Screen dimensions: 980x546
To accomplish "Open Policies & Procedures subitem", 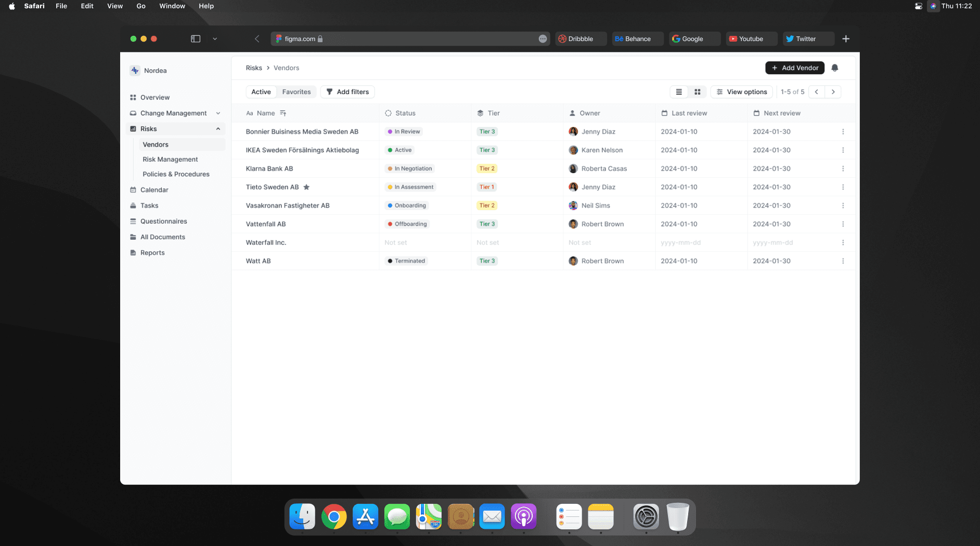I will coord(176,174).
